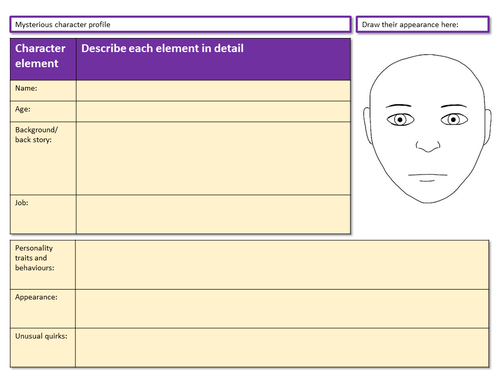
Task: Click the left ear of the face
Action: pos(367,125)
